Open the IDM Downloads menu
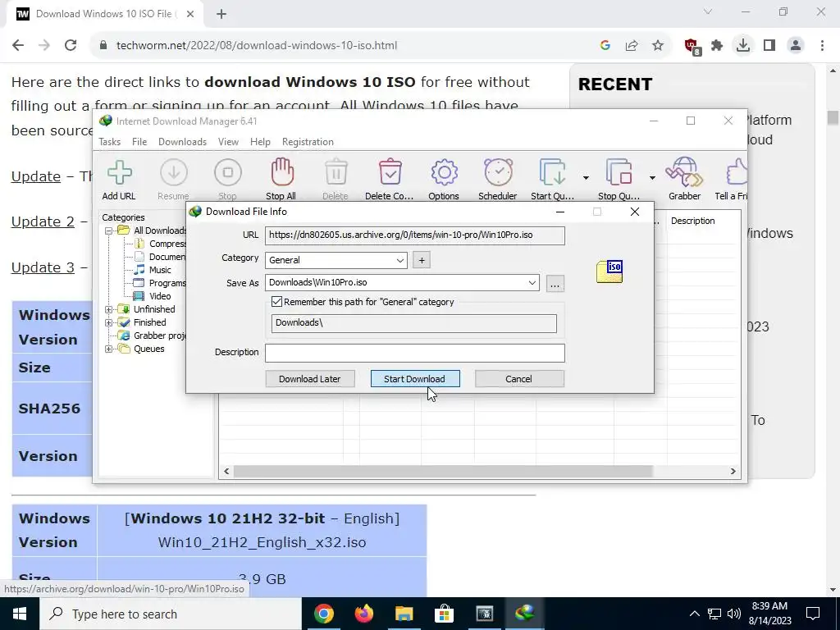 (x=182, y=142)
